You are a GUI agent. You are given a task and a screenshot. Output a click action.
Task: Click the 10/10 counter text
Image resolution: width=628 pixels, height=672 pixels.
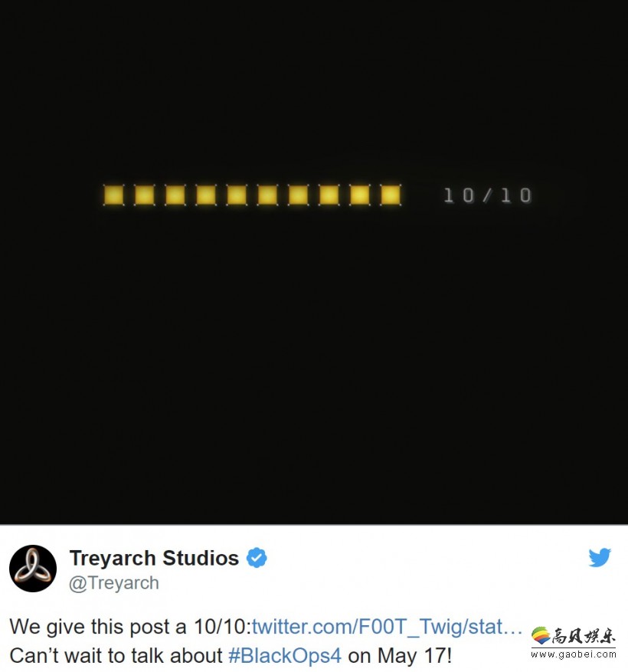(488, 195)
